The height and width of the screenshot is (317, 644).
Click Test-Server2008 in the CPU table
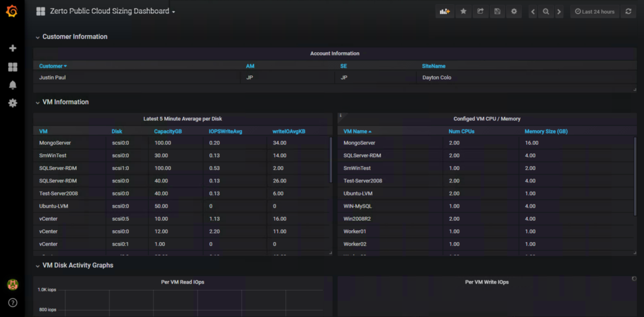[x=363, y=181]
